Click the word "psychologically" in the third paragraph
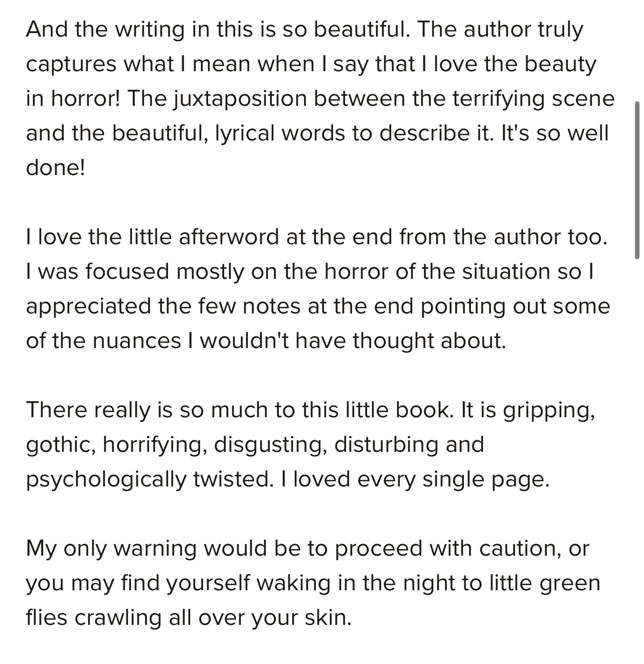This screenshot has width=644, height=664. coord(106,479)
